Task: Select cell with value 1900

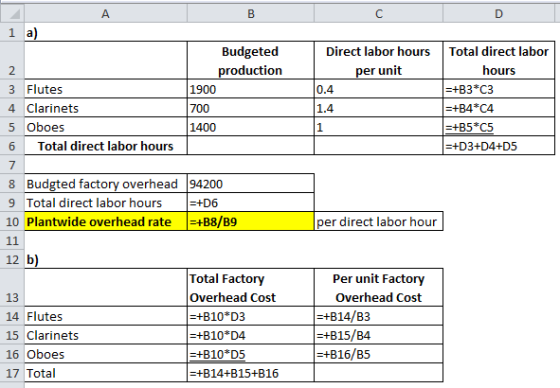Action: point(251,89)
